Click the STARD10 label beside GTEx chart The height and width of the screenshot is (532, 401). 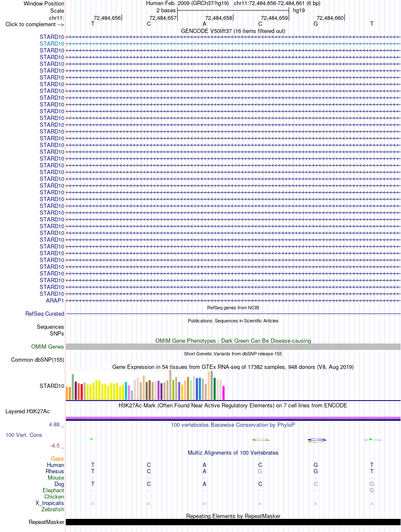click(x=52, y=386)
